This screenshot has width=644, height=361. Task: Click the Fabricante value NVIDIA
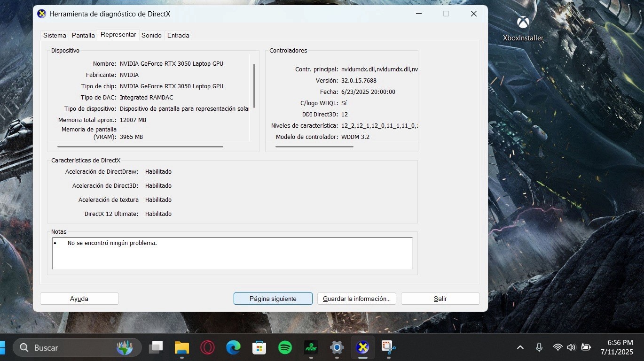click(129, 75)
